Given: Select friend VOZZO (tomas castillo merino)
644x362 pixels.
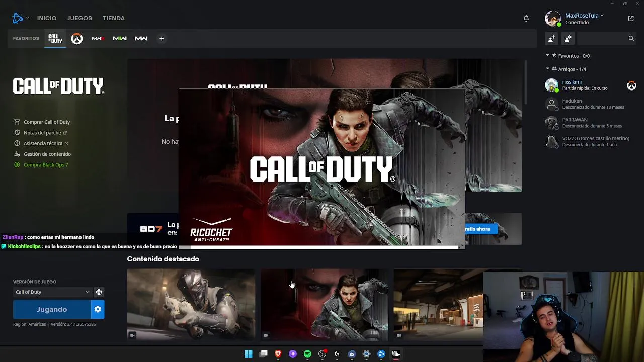Looking at the screenshot, I should click(x=591, y=141).
